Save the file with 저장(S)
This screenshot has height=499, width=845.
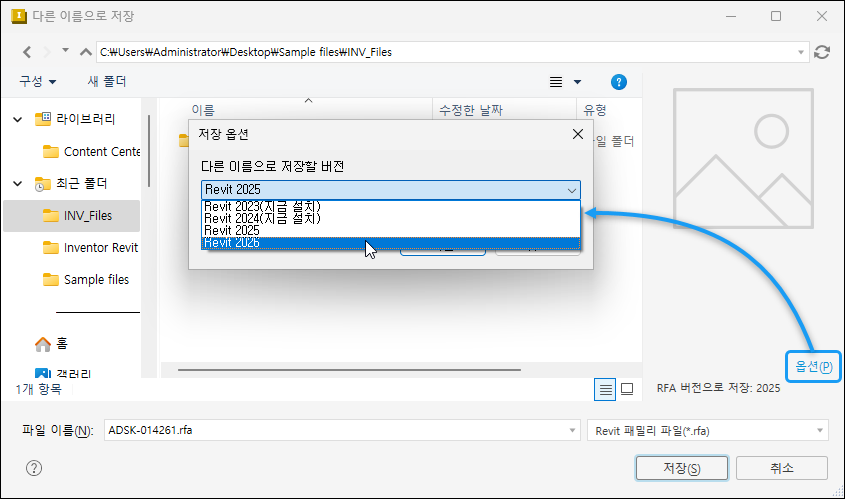tap(682, 468)
